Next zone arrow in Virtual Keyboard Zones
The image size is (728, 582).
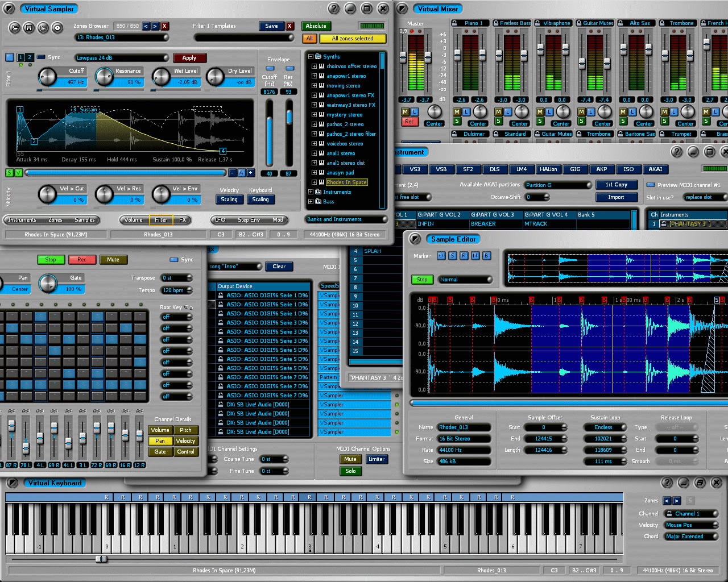[x=677, y=501]
